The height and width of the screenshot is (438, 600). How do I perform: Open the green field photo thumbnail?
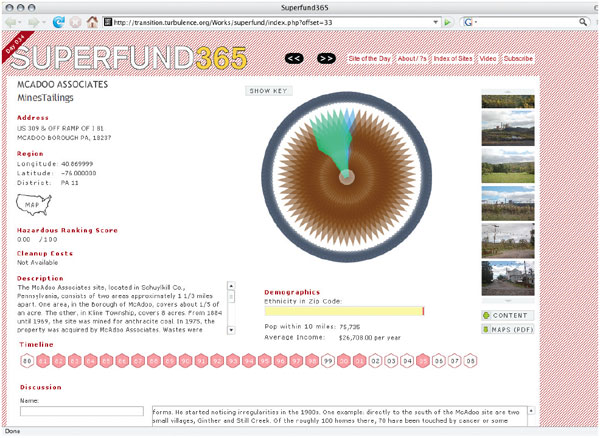508,166
